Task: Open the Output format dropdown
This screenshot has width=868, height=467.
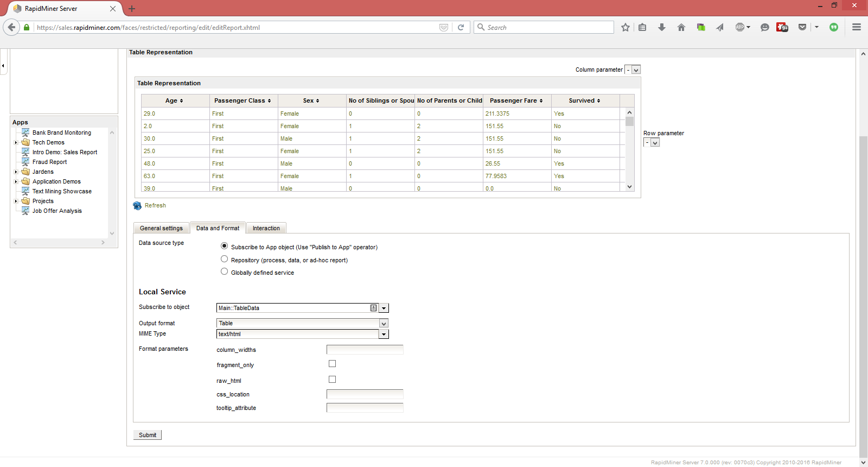Action: tap(384, 324)
